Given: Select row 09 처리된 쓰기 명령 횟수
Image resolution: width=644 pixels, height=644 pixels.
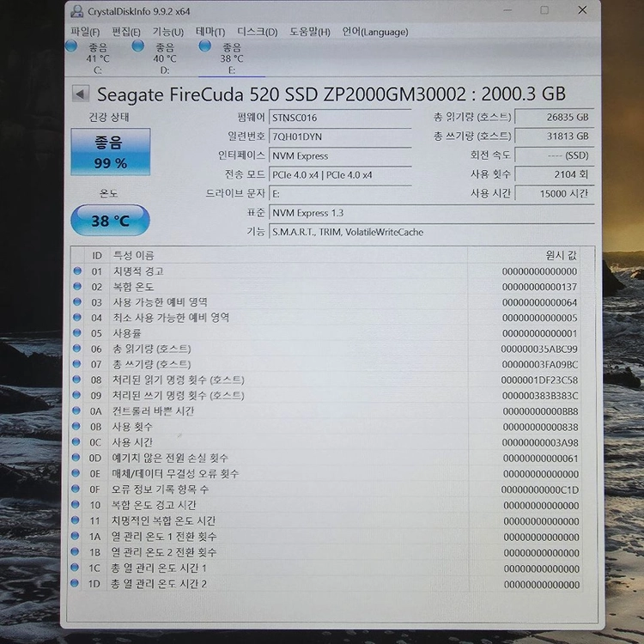Looking at the screenshot, I should 327,396.
